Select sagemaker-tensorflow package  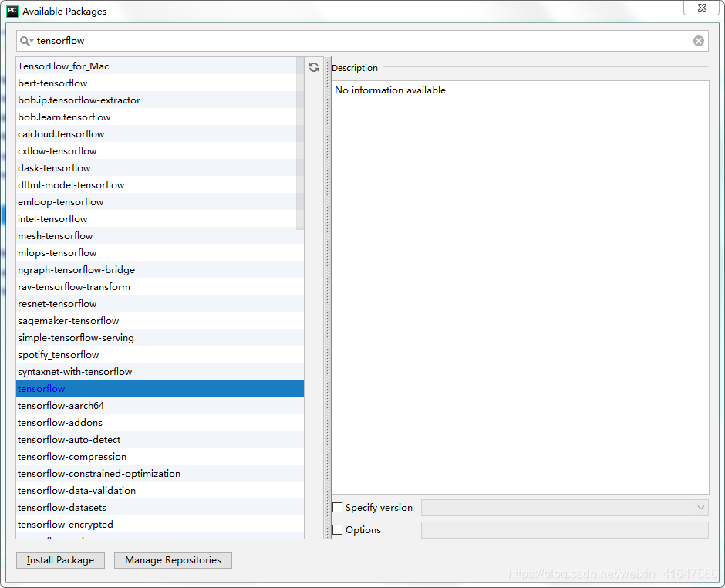coord(160,320)
